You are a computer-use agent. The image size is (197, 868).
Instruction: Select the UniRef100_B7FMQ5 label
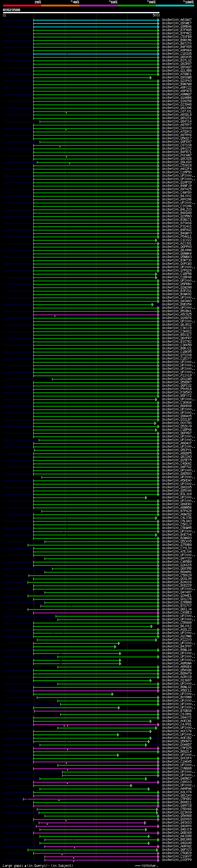tap(176, 30)
